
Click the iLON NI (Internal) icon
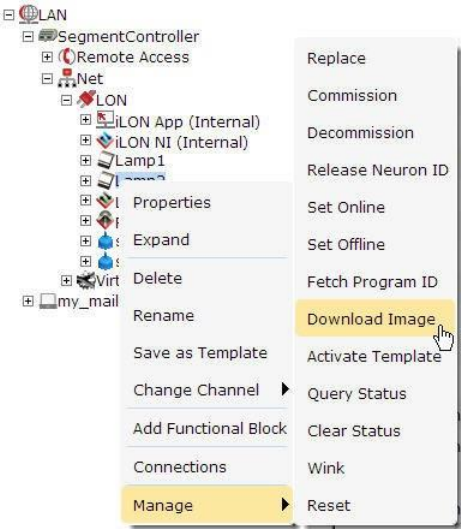105,141
